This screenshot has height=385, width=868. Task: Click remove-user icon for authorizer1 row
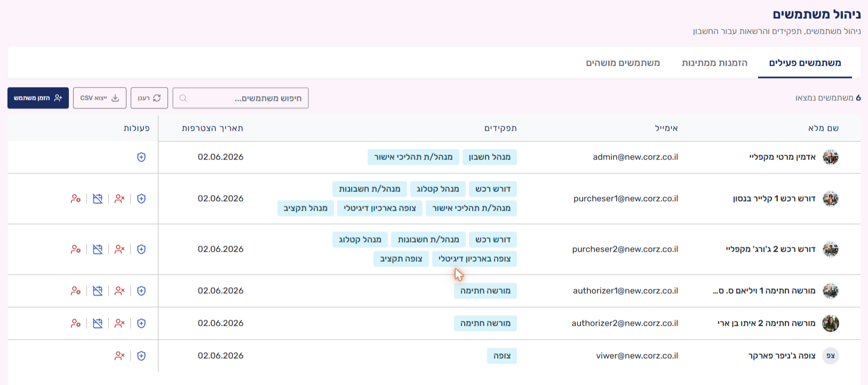[120, 291]
